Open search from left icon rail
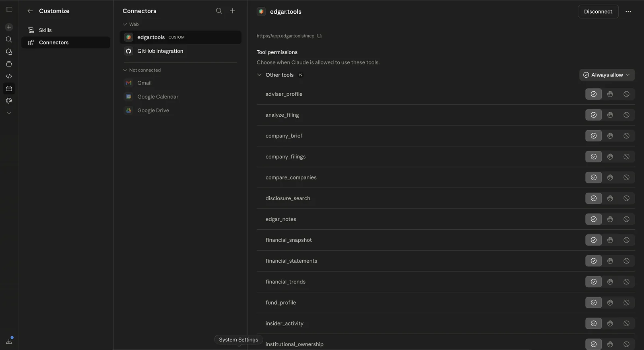This screenshot has width=644, height=350. click(x=9, y=39)
